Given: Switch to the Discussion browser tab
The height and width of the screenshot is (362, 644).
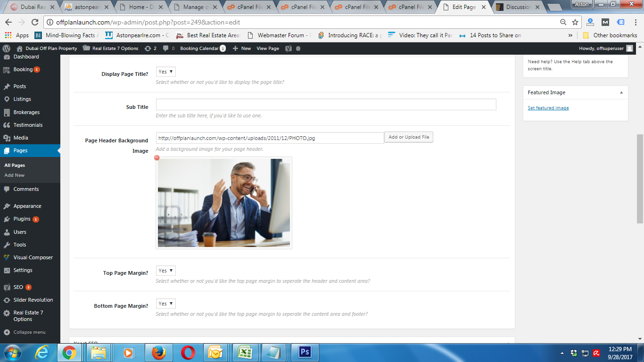Looking at the screenshot, I should (x=515, y=7).
